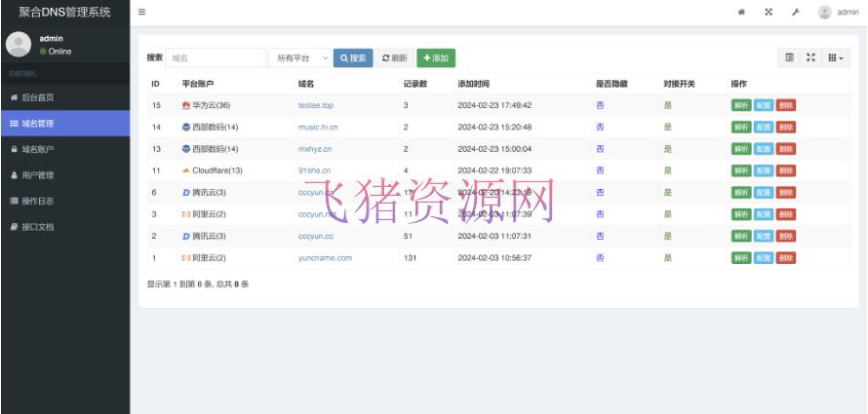The image size is (868, 414).
Task: Toggle 是否隐藏 value for 91she.cn
Action: pyautogui.click(x=600, y=170)
